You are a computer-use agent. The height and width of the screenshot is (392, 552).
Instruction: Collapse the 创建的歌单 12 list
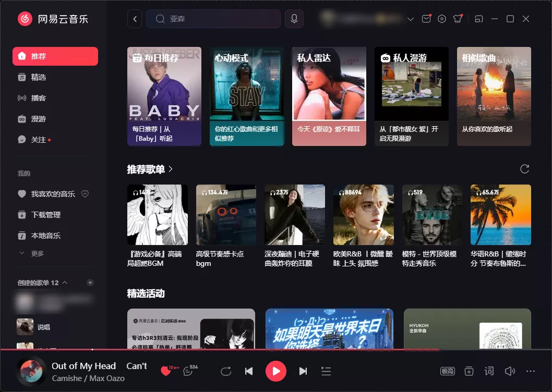pyautogui.click(x=65, y=283)
